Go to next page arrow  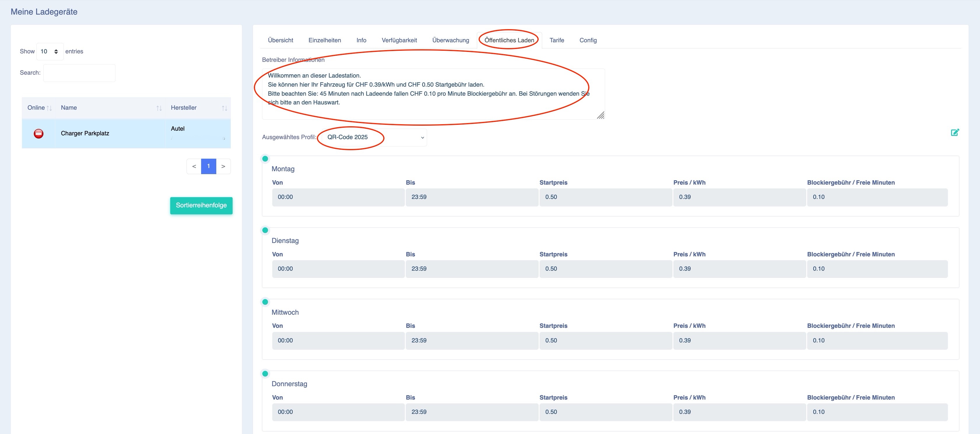pyautogui.click(x=223, y=166)
